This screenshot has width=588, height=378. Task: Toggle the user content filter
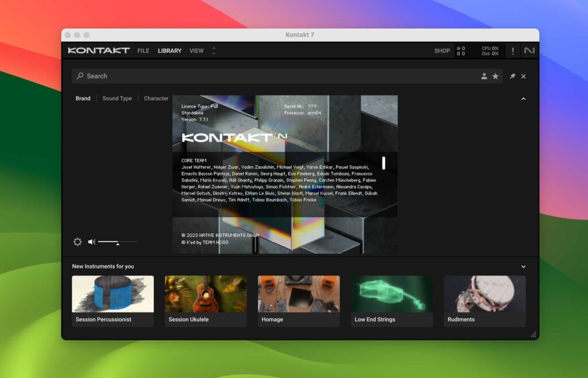(484, 76)
